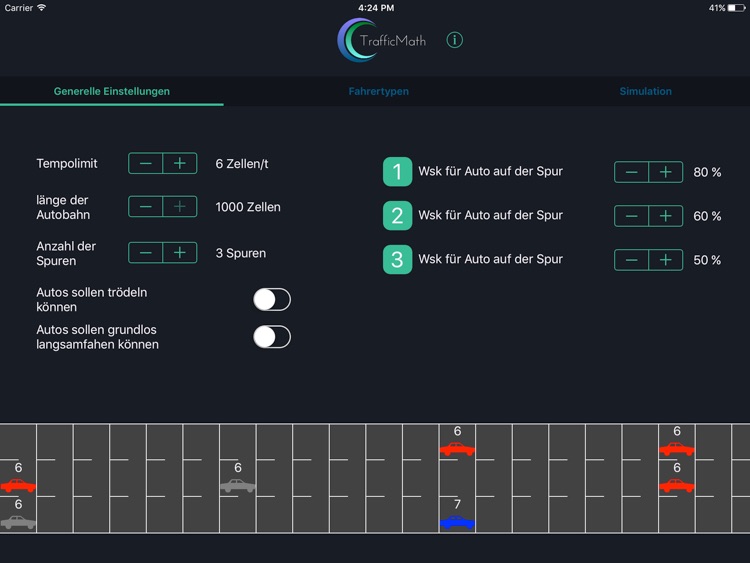Switch to the Fahrertypen tab
This screenshot has height=563, width=750.
point(378,91)
